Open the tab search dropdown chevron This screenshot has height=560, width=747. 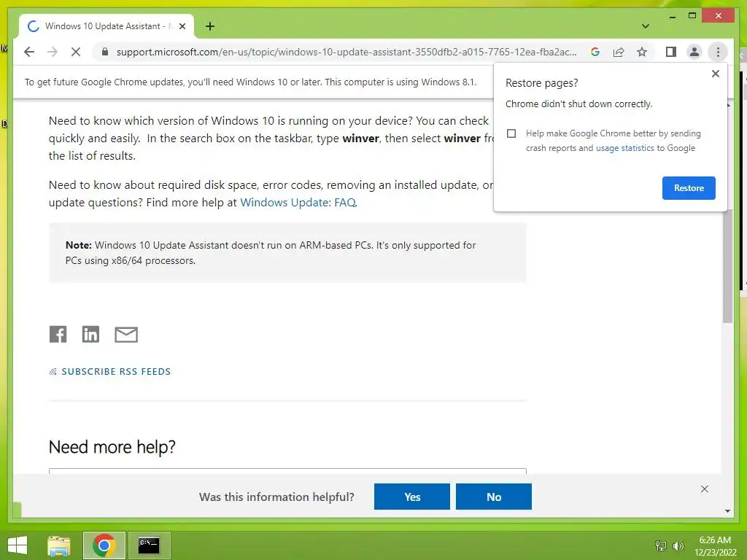tap(646, 26)
